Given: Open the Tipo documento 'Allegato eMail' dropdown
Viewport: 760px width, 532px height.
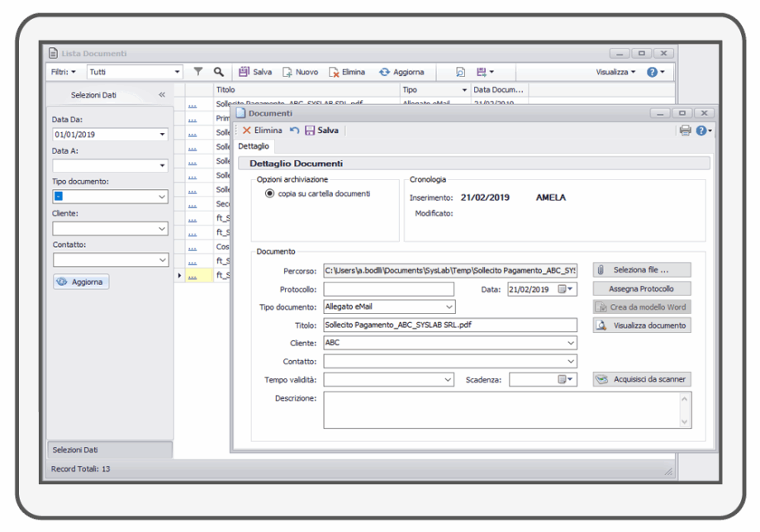Looking at the screenshot, I should tap(449, 306).
